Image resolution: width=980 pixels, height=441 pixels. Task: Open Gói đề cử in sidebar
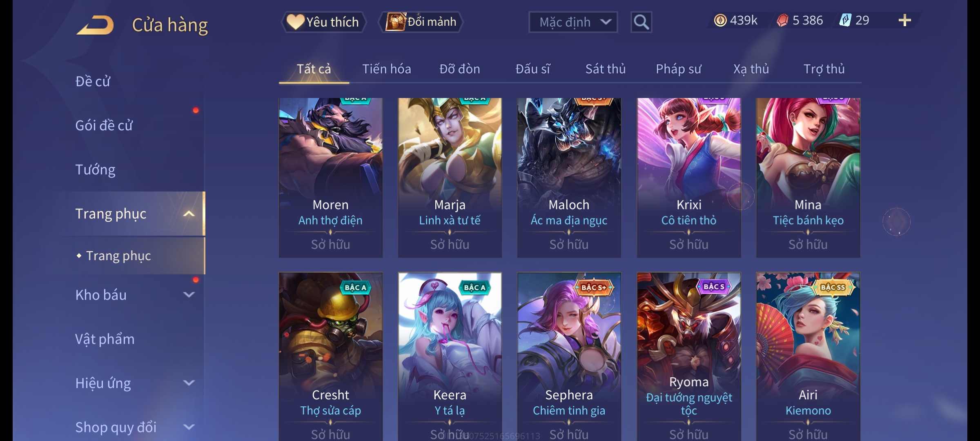pyautogui.click(x=104, y=125)
